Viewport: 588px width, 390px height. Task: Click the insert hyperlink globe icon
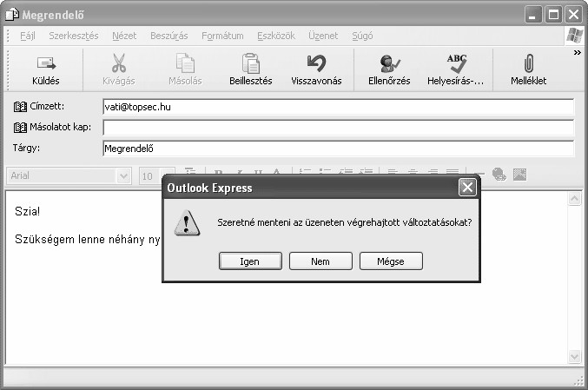[x=499, y=175]
